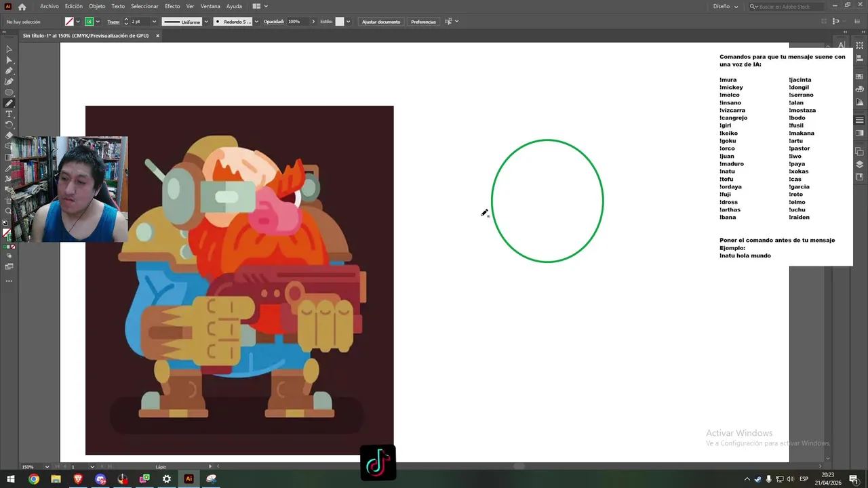Open Windows Settings gear on taskbar
868x488 pixels.
[x=167, y=479]
